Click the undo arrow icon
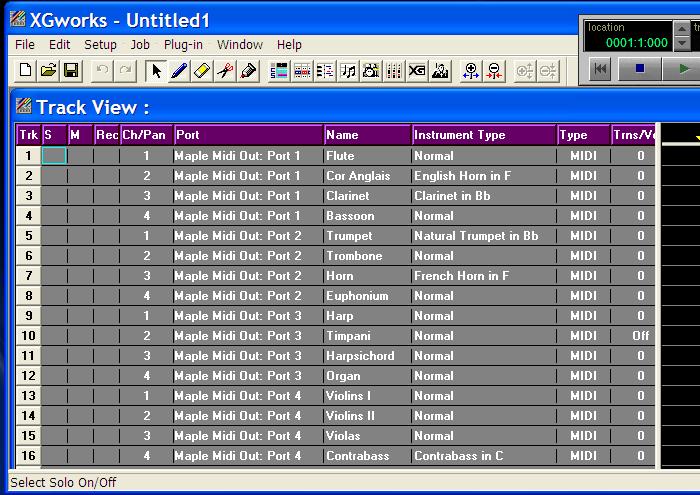The width and height of the screenshot is (700, 495). click(x=102, y=71)
